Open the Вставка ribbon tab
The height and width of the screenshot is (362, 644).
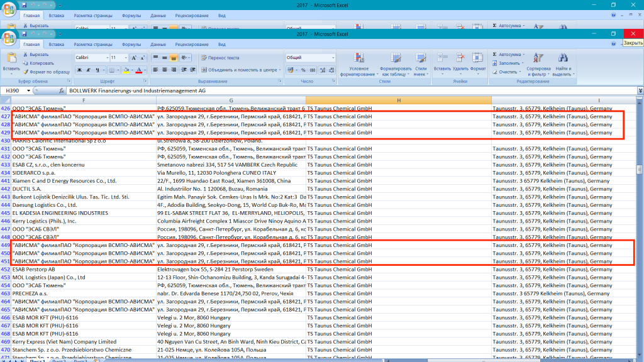[x=56, y=45]
